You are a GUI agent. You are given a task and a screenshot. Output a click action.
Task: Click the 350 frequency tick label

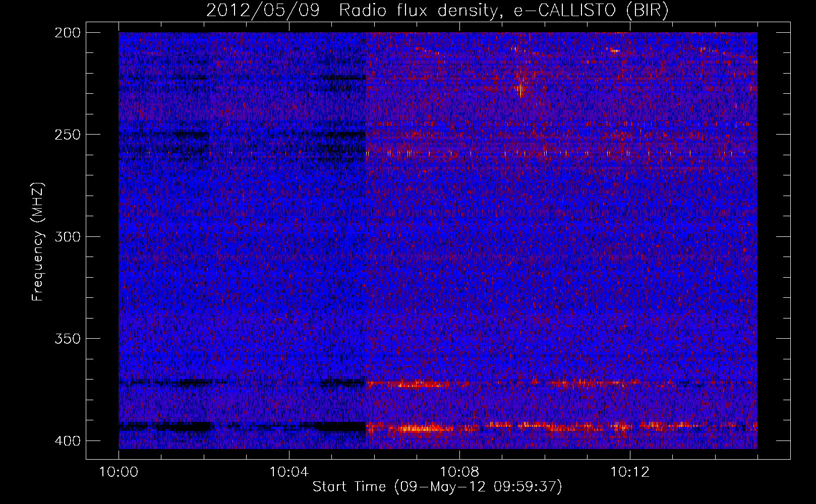coord(68,338)
